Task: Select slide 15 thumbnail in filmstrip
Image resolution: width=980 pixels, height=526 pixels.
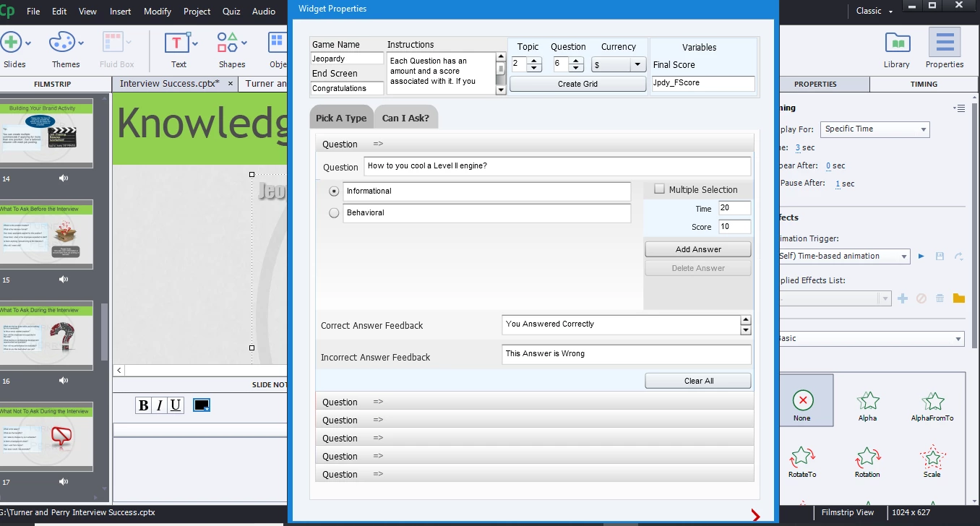Action: (46, 236)
